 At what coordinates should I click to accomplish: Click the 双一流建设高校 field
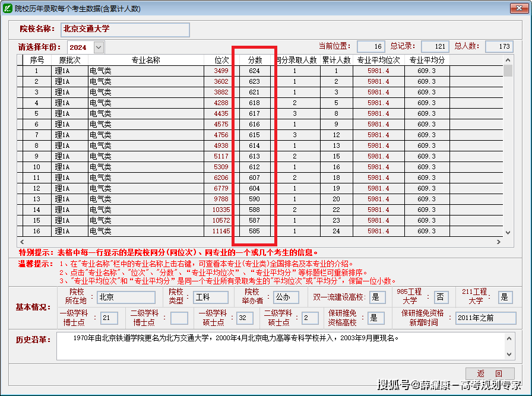378,297
